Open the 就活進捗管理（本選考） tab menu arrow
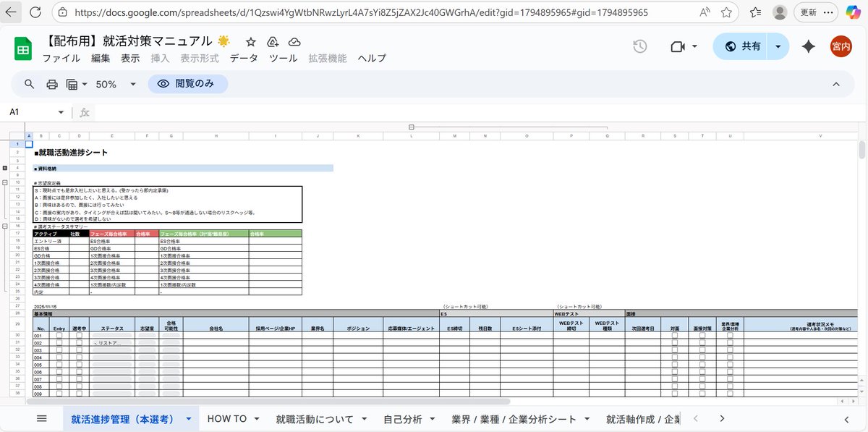868x432 pixels. coord(188,418)
